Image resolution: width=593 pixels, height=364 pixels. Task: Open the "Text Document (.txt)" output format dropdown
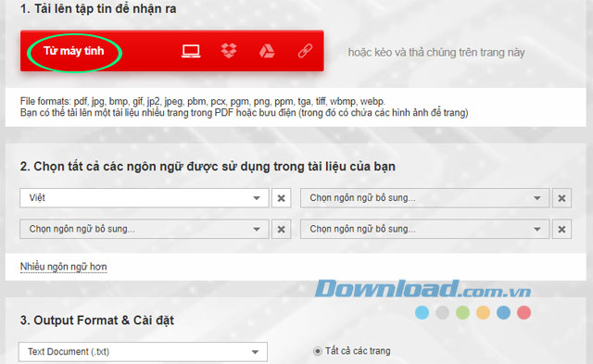pos(143,352)
